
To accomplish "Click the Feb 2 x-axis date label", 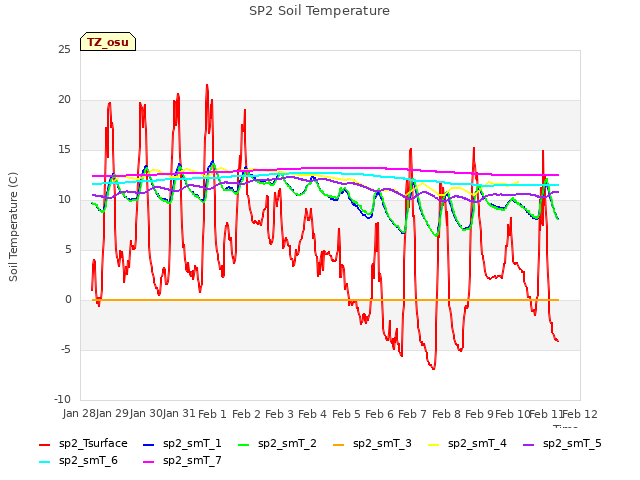I will [246, 414].
